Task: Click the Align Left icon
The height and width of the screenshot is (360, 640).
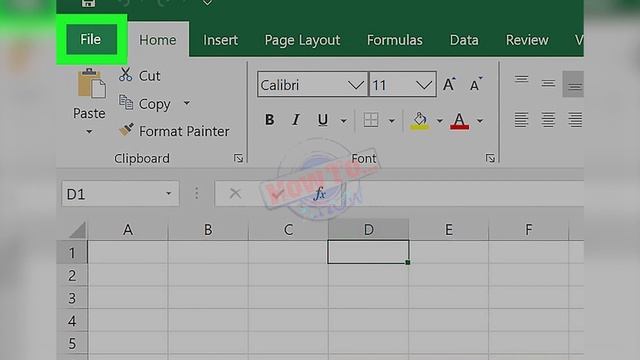Action: [521, 120]
